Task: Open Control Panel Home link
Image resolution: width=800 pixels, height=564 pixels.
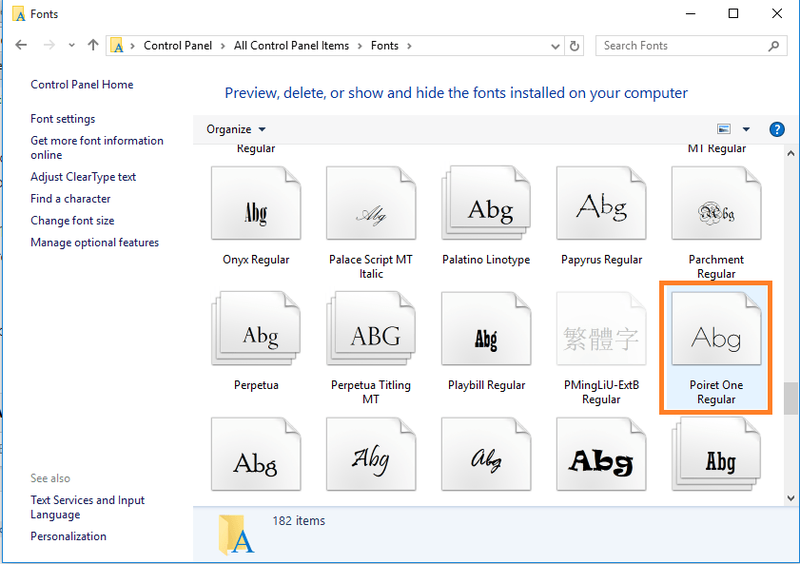Action: click(x=82, y=85)
